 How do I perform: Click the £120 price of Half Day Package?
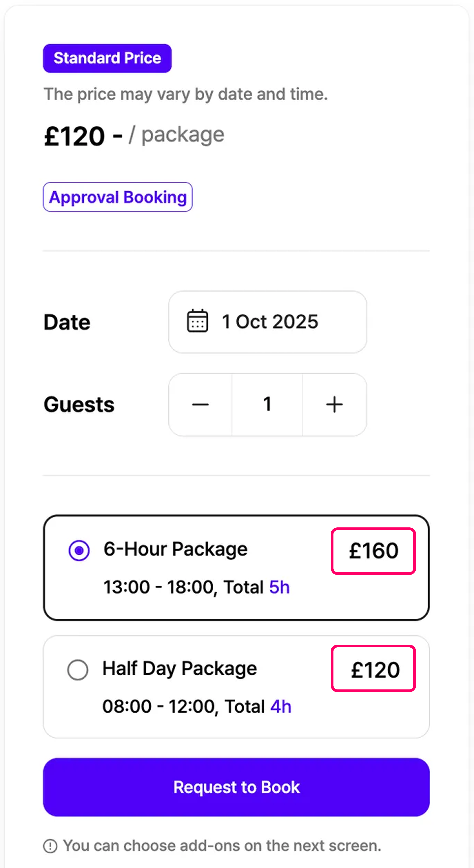tap(375, 669)
